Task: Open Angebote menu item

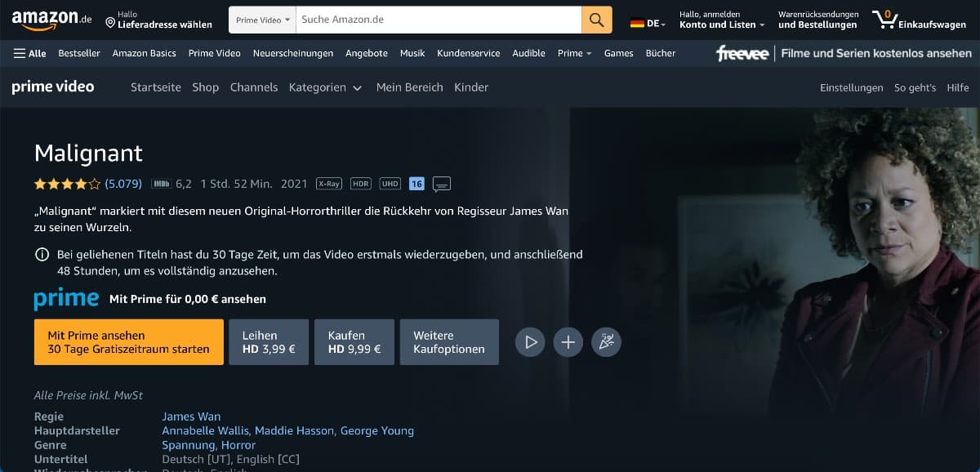Action: pyautogui.click(x=367, y=53)
